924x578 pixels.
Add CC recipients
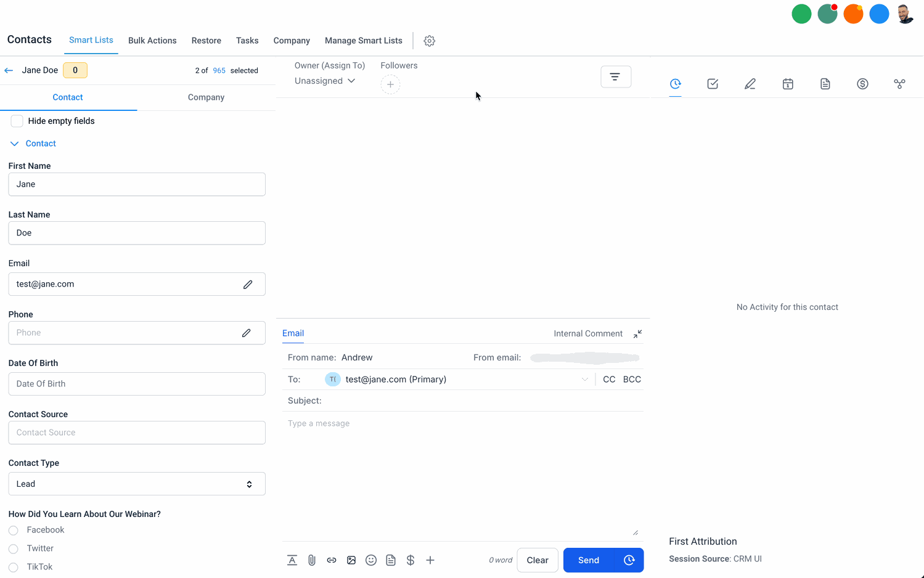(609, 380)
